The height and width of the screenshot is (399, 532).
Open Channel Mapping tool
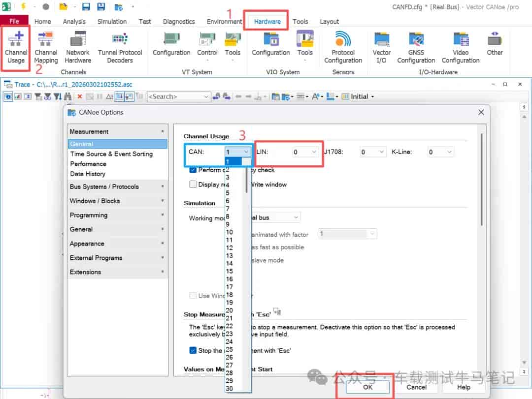point(46,47)
